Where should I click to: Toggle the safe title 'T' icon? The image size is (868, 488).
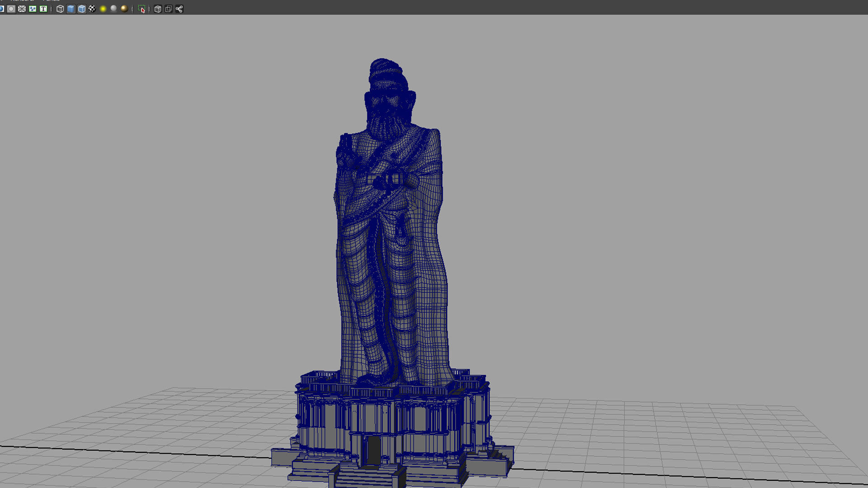(x=43, y=9)
